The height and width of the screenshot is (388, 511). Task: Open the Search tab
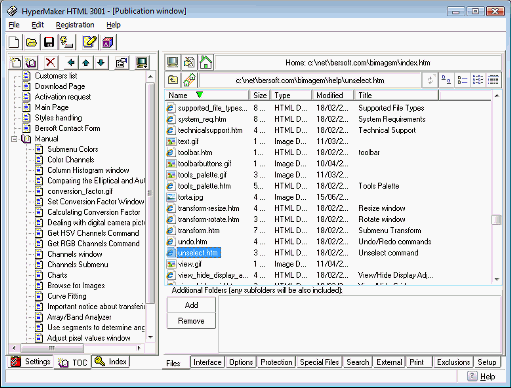(357, 362)
